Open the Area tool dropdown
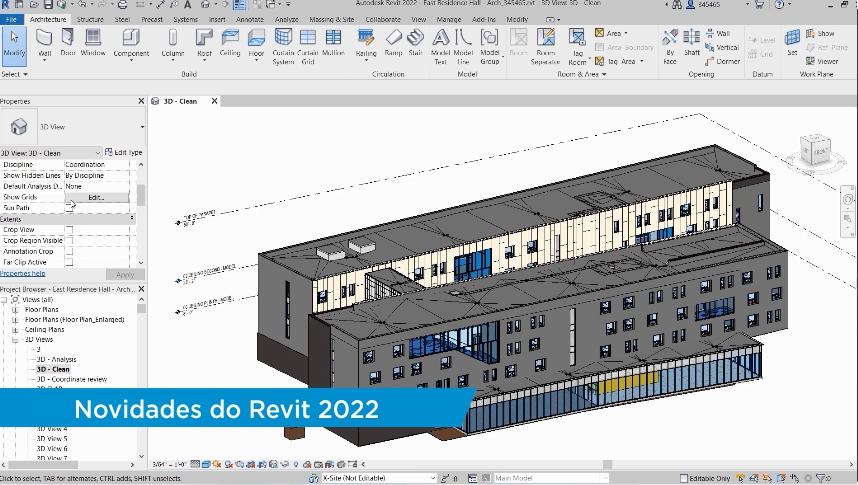Viewport: 858px width, 485px height. pyautogui.click(x=626, y=33)
